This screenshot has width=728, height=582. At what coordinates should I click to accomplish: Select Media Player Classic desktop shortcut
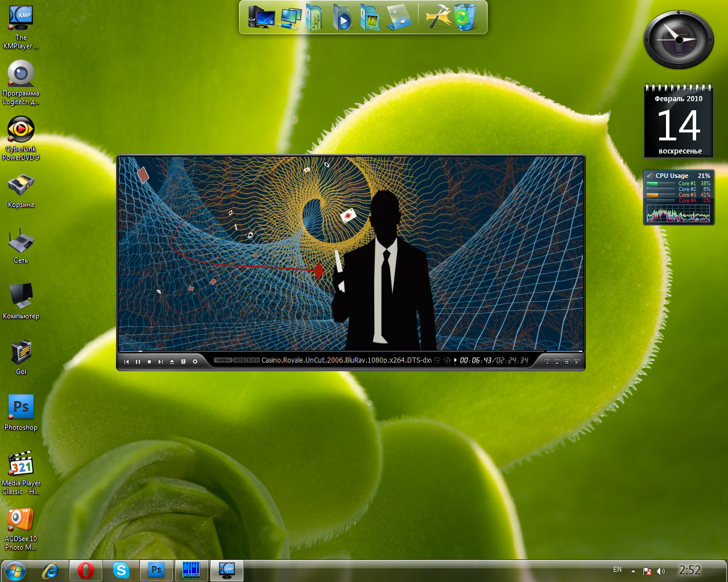click(x=21, y=473)
